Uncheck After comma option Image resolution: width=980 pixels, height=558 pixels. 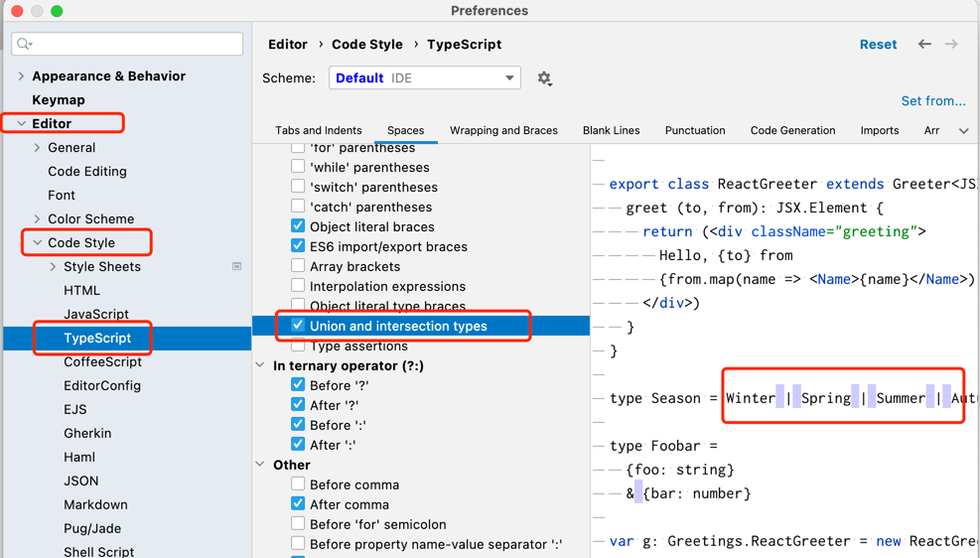pos(298,503)
